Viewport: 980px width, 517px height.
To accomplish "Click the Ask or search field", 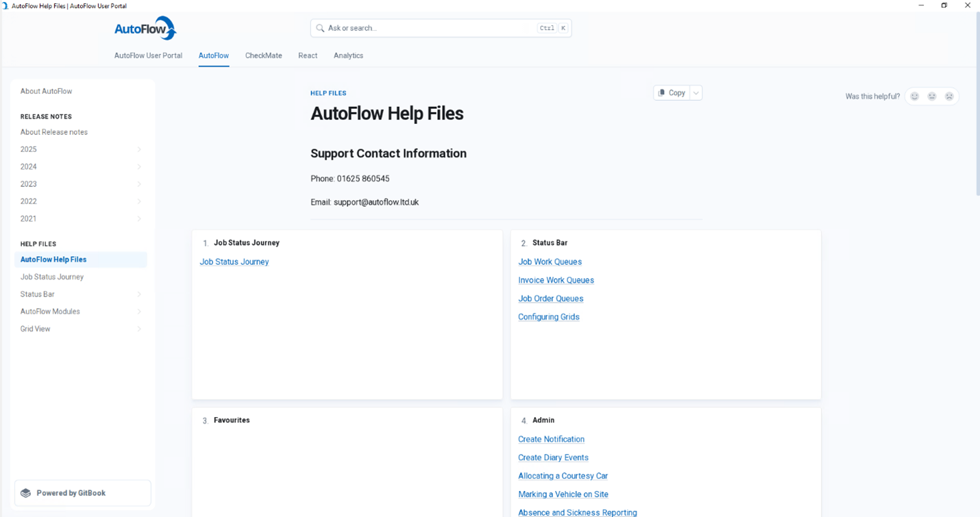I will [x=441, y=28].
